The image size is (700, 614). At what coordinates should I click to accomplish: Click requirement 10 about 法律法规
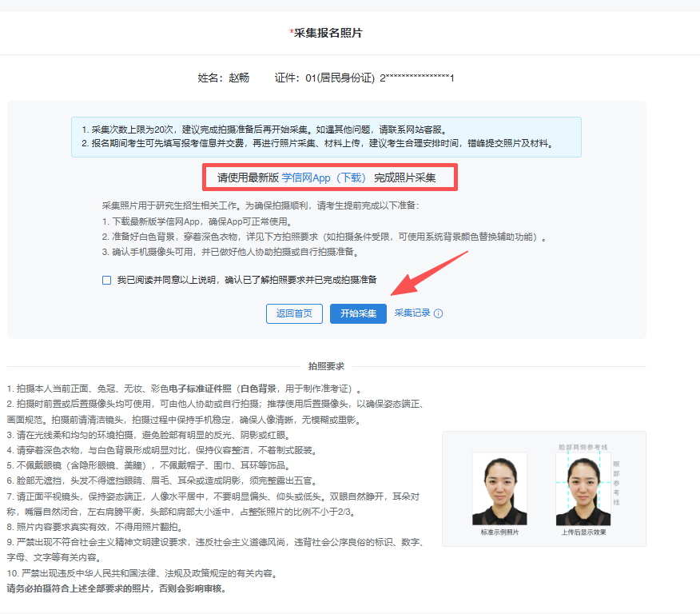click(143, 573)
